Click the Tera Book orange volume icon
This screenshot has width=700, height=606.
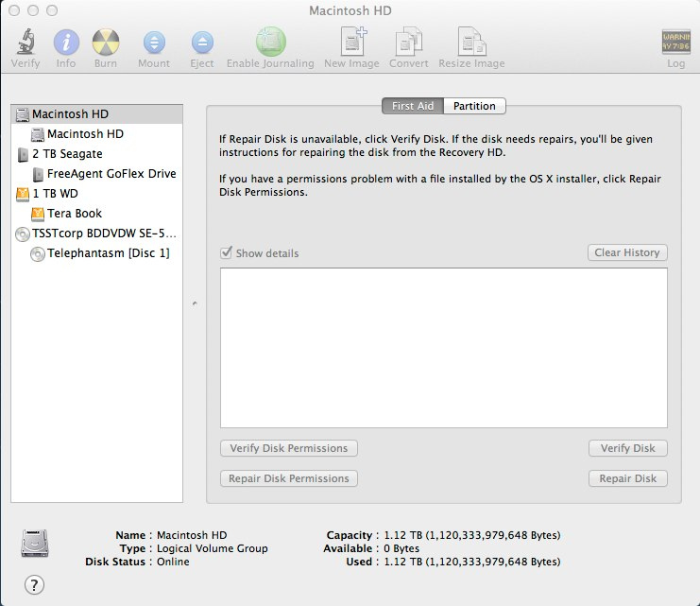pos(38,214)
